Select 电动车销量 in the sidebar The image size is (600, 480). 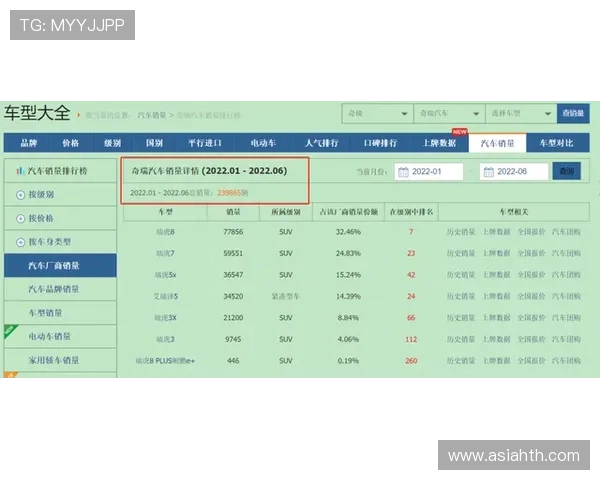[60, 336]
